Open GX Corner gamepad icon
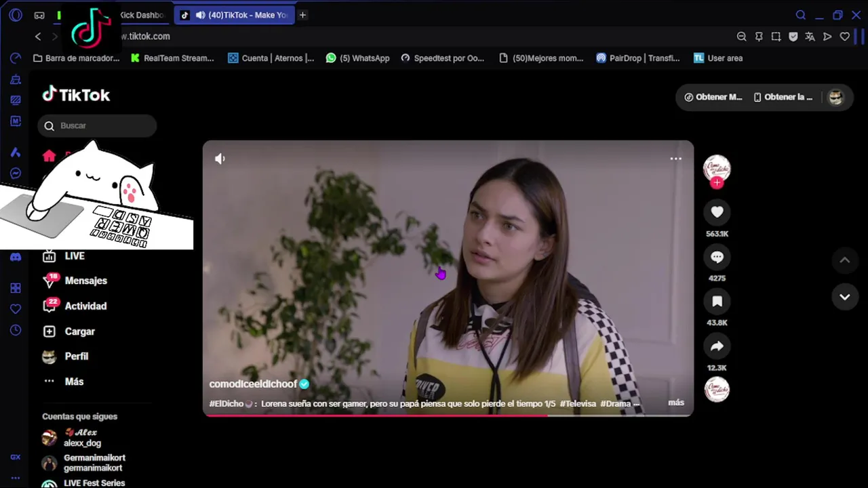Viewport: 868px width, 488px height. pyautogui.click(x=39, y=15)
